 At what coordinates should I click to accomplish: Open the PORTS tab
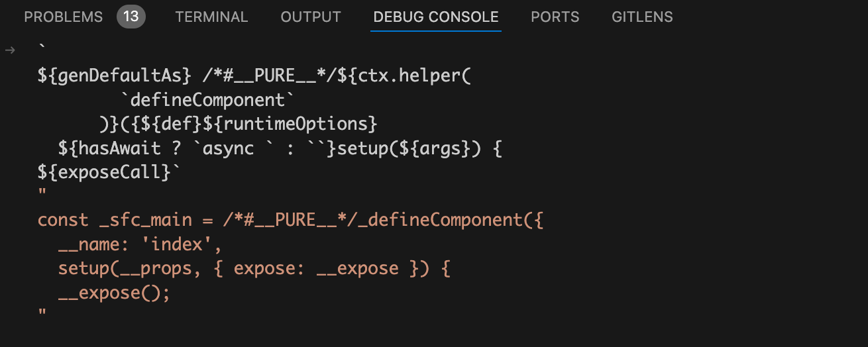[555, 17]
